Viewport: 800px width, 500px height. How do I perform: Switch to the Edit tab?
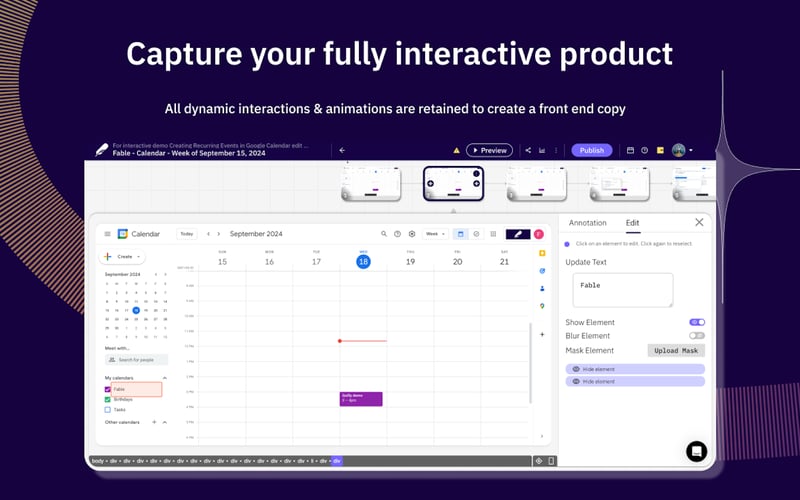pyautogui.click(x=632, y=223)
